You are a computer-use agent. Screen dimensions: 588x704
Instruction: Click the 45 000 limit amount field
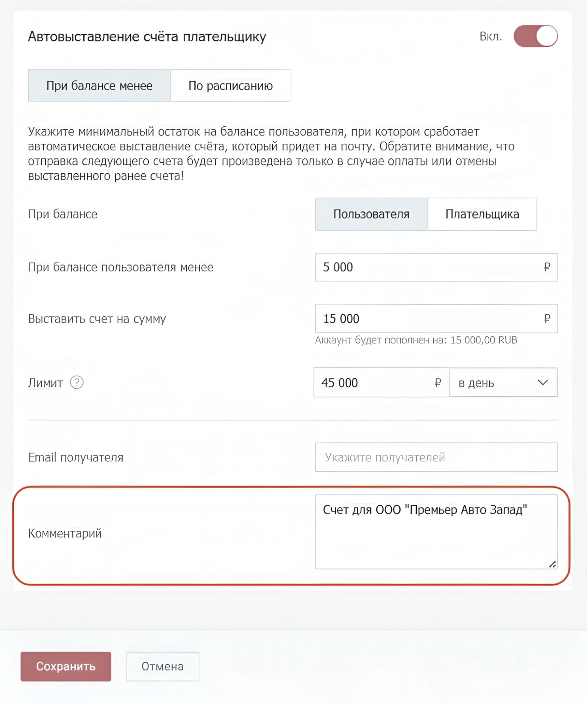tap(382, 382)
